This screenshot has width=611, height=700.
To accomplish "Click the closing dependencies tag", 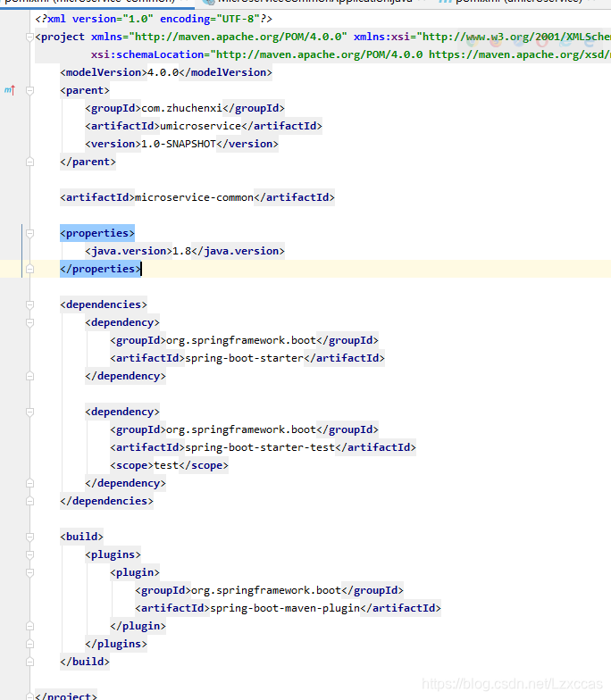I will coord(106,501).
